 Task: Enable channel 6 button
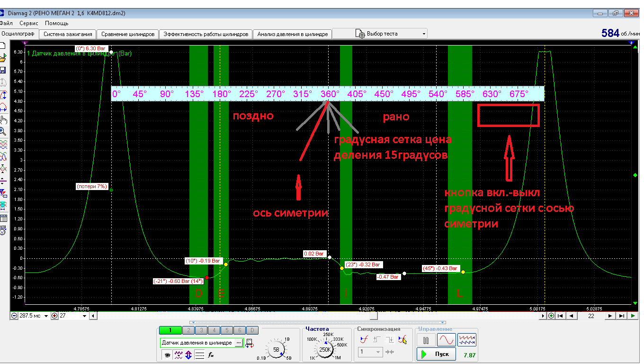240,330
